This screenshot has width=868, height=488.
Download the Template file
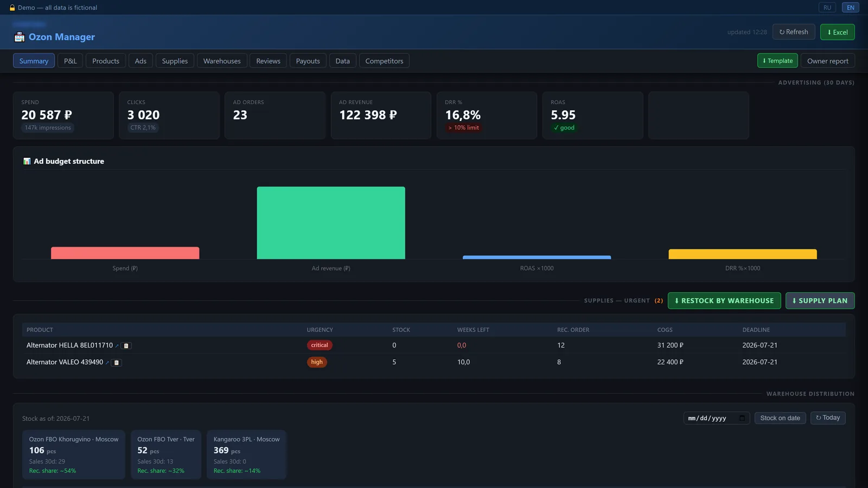coord(777,61)
